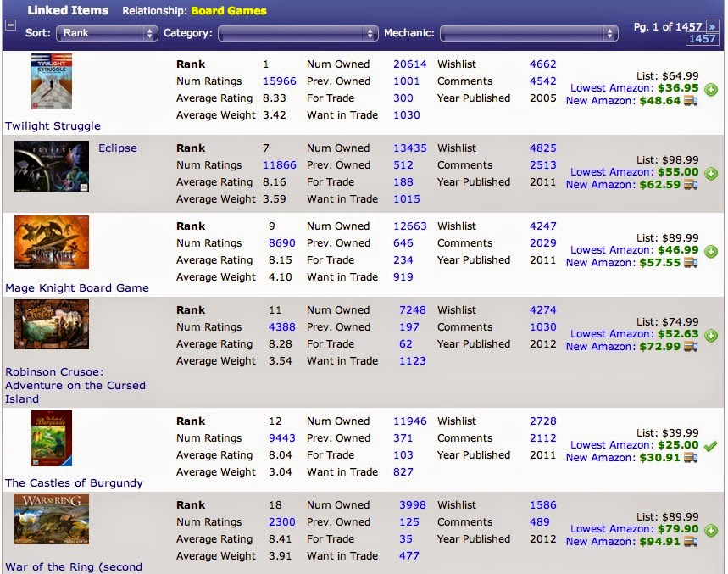Open Twilight Struggle cover thumbnail
This screenshot has width=728, height=574.
pyautogui.click(x=52, y=81)
